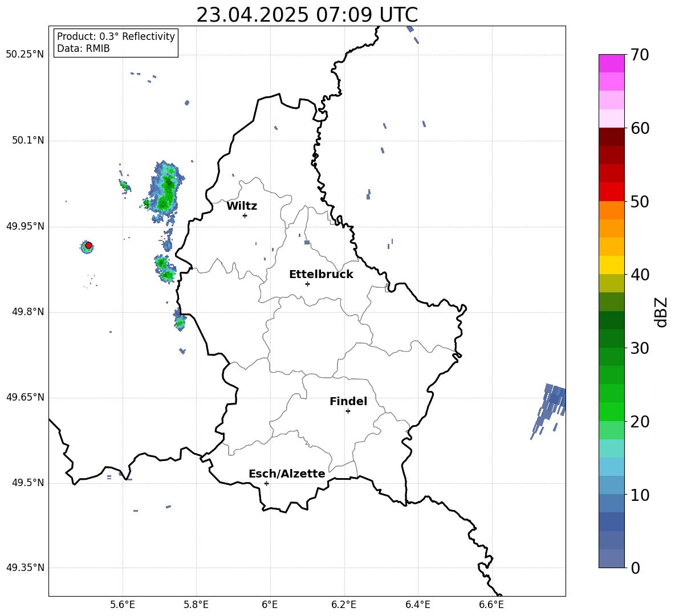
Task: Pick the bright red colorbar swatch above 50
Action: pos(611,192)
